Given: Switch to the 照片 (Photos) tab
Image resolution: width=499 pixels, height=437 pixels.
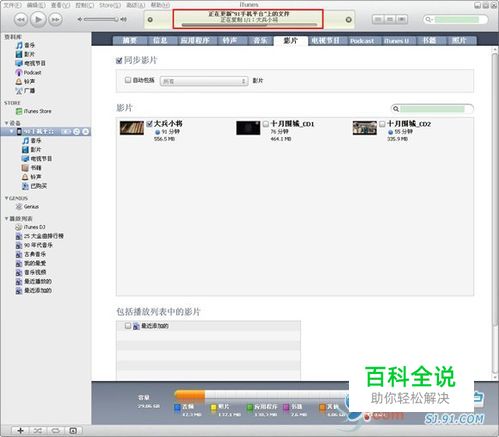Looking at the screenshot, I should [459, 41].
